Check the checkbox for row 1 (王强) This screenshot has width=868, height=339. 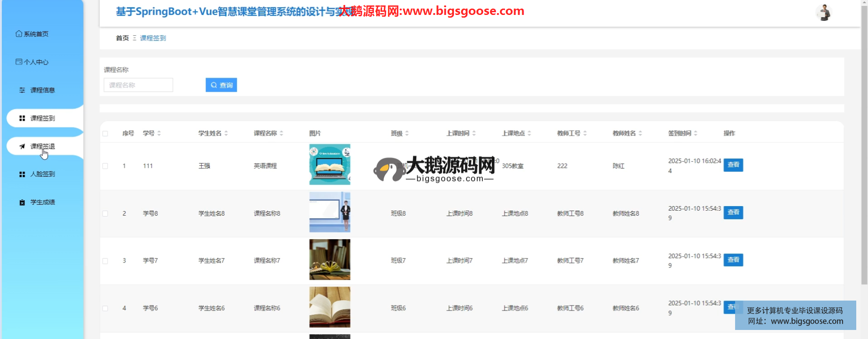(105, 166)
